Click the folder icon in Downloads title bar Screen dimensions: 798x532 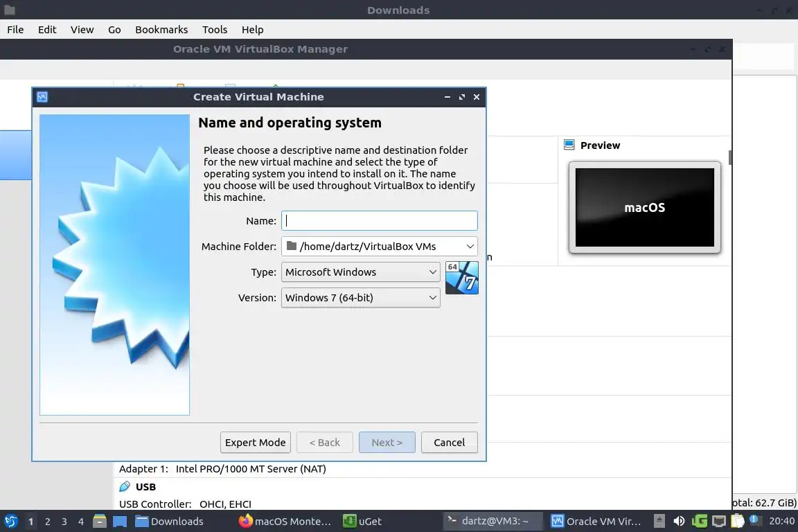click(x=9, y=10)
